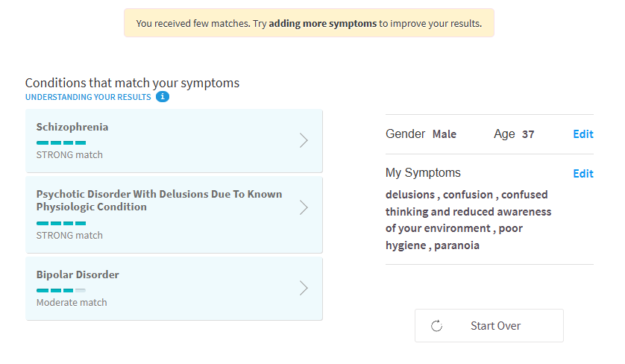Click the Psychotic Disorder strength indicator bar

coord(61,223)
